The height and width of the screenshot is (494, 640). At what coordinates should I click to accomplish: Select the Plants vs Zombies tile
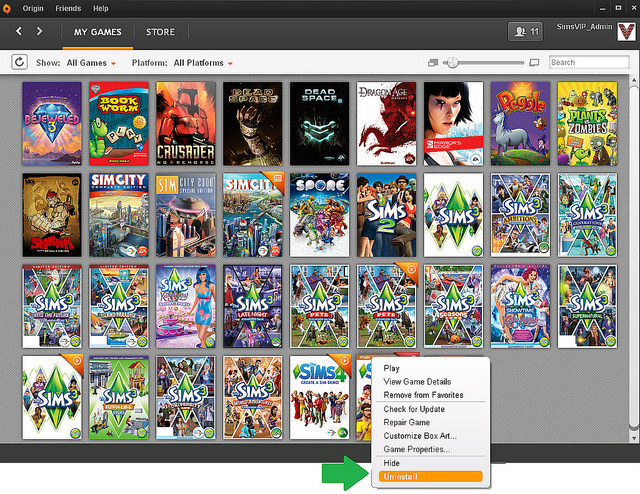pos(587,124)
